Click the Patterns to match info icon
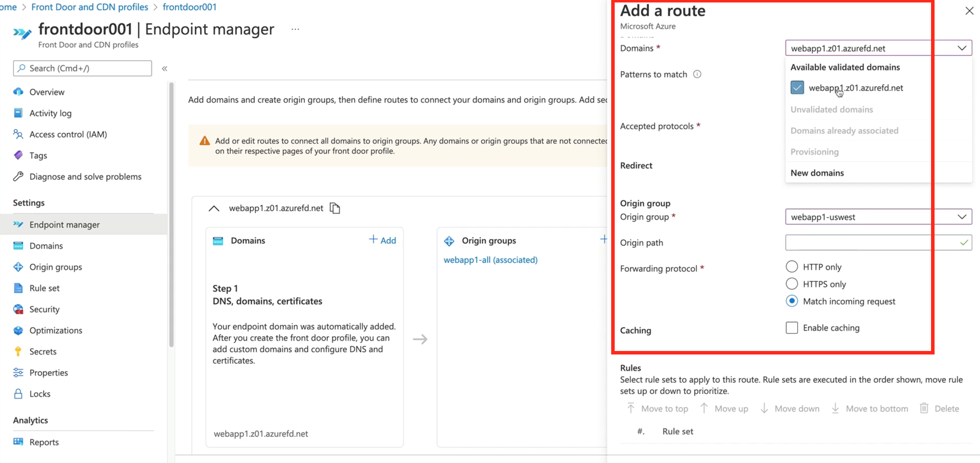 point(696,74)
